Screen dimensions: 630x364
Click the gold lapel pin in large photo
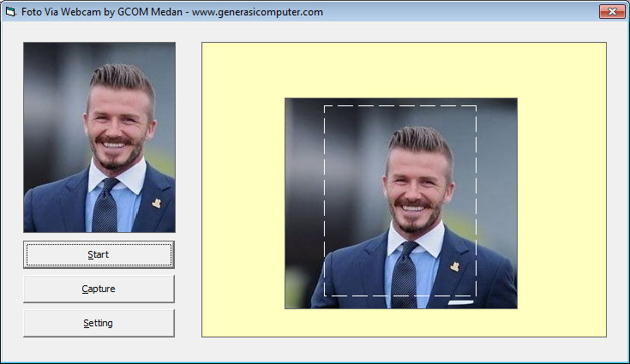pos(455,266)
